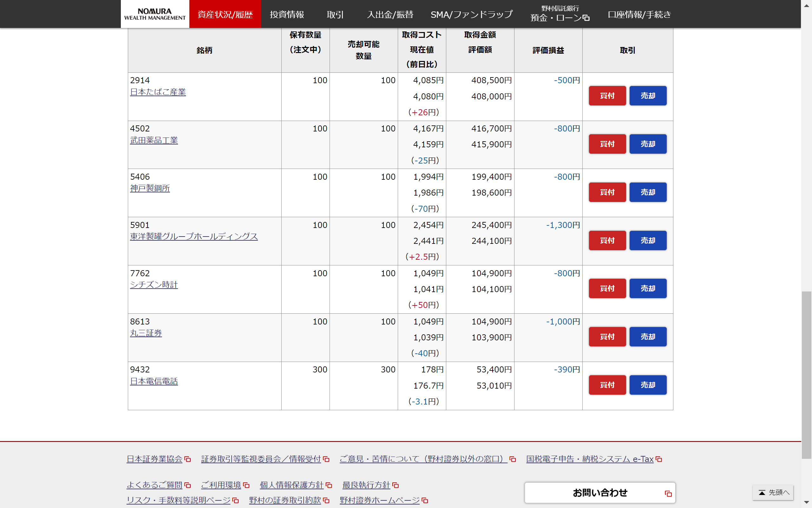
Task: Open the 入出金/振替 menu
Action: 390,15
